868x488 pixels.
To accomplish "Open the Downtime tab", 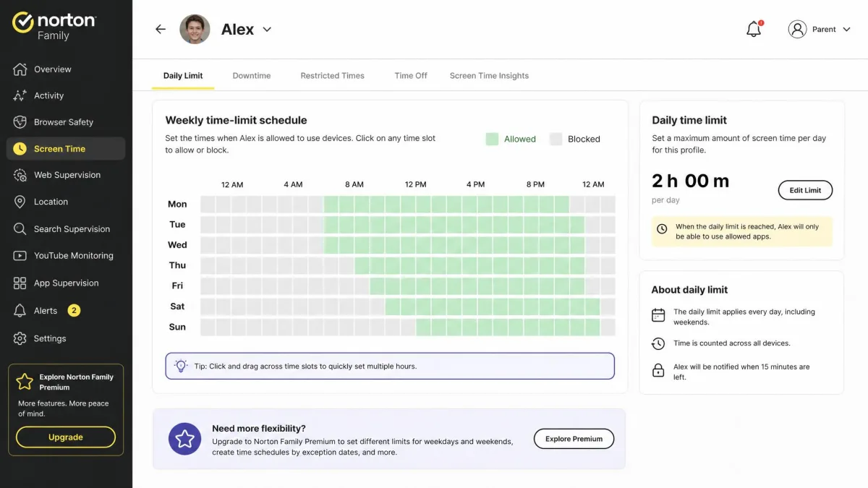I will [x=252, y=76].
